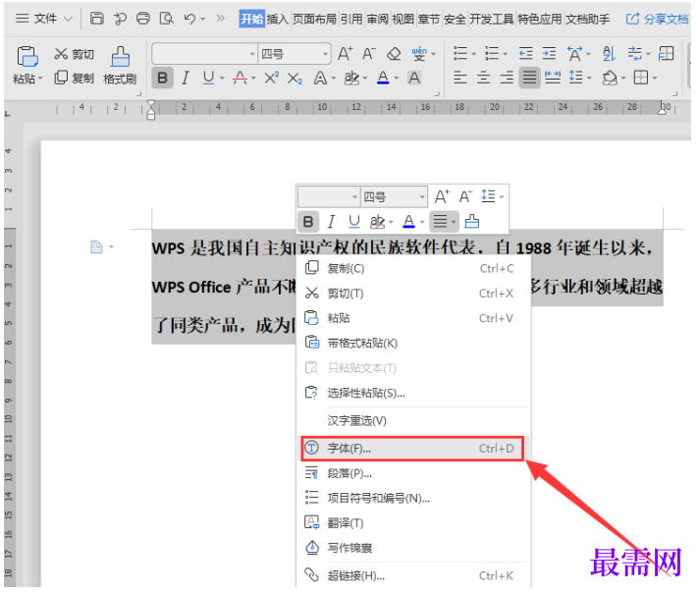Select the Format Painter (格式刷) tool
Viewport: 700px width, 593px height.
point(120,66)
